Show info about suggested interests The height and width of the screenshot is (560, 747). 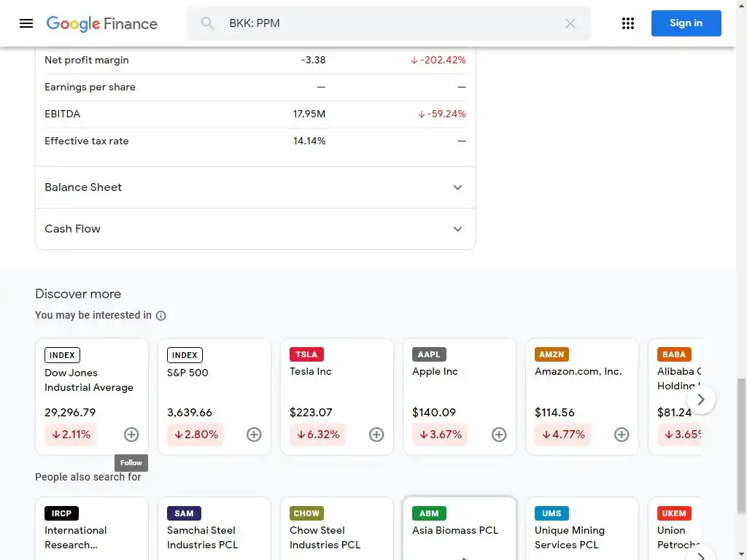click(161, 316)
